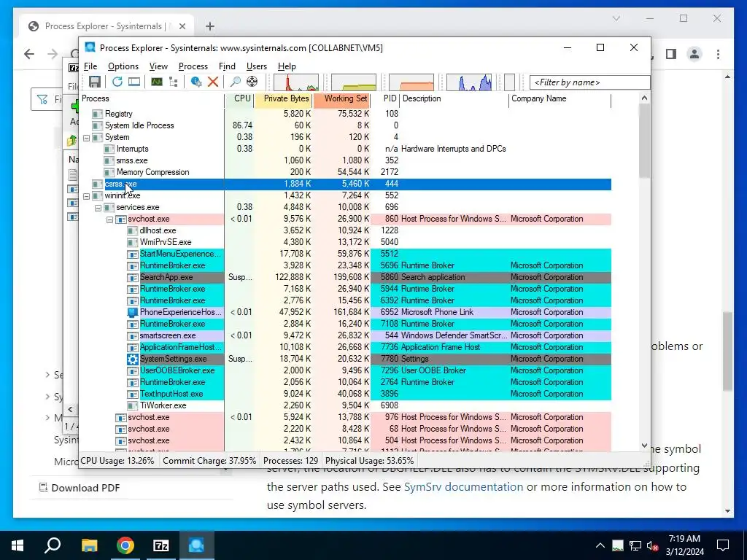Select the Memory Compression process row
The image size is (747, 560).
coord(345,172)
